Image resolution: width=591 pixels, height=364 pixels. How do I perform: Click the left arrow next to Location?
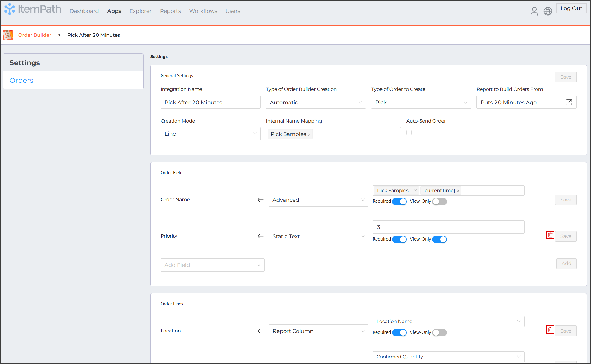point(261,331)
